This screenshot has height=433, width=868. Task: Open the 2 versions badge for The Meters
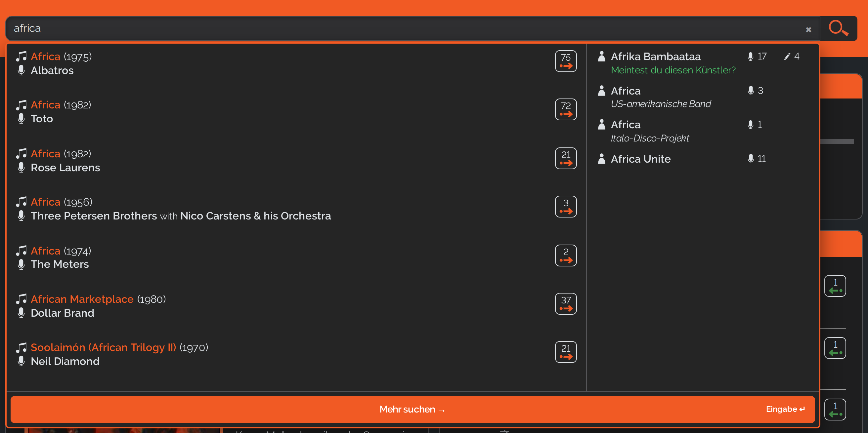coord(566,255)
